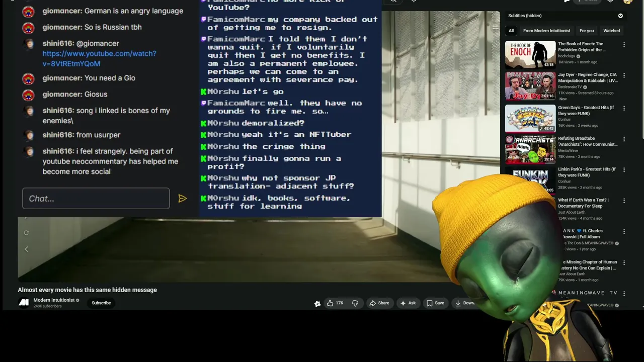
Task: Open the YouTube link posted by shini616
Action: pos(99,58)
